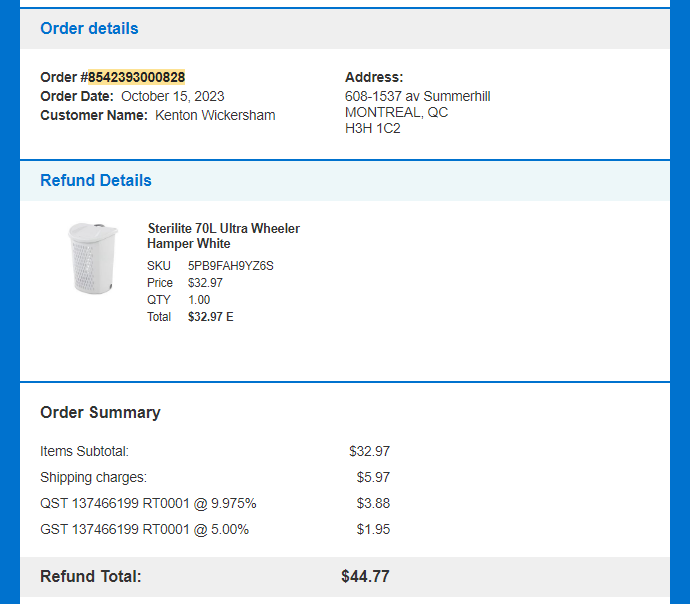Viewport: 690px width, 604px height.
Task: Click the Shipping charges amount $5.97
Action: tap(373, 477)
